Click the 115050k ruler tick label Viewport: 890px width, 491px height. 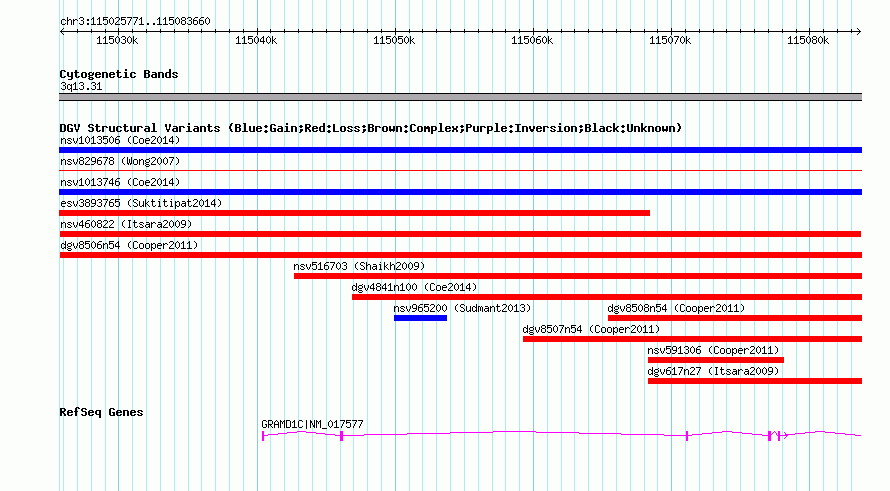394,40
